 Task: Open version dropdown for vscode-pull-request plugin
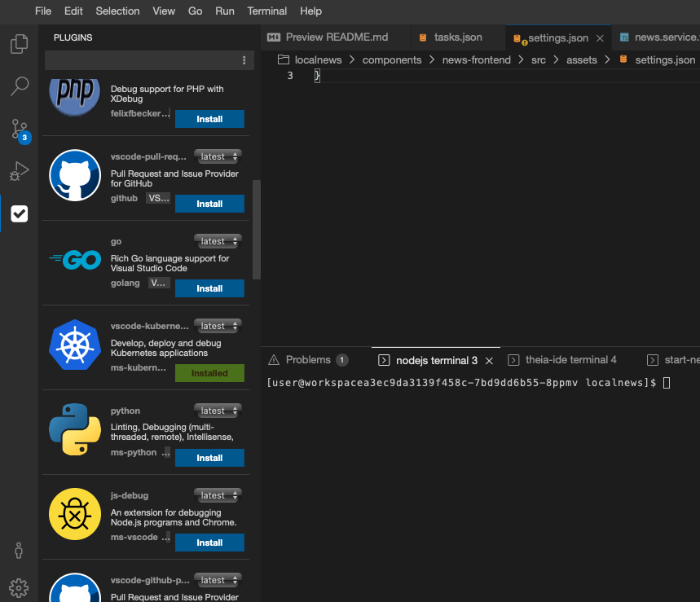click(218, 156)
